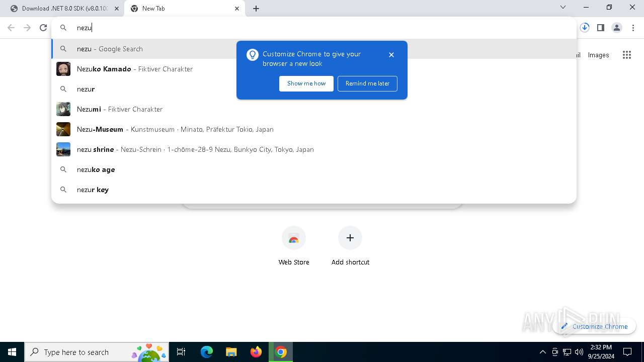Toggle the side panel icon
This screenshot has width=644, height=362.
[x=601, y=28]
